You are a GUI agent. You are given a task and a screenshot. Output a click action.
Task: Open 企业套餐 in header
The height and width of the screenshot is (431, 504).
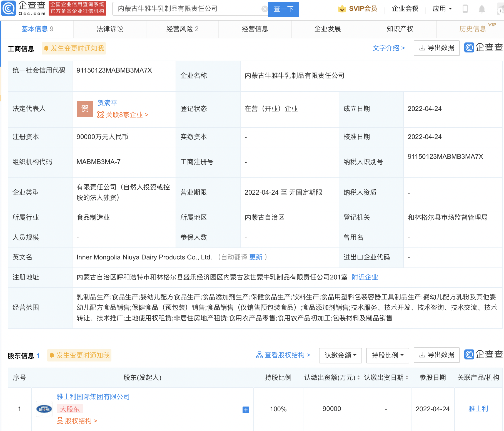click(x=405, y=9)
